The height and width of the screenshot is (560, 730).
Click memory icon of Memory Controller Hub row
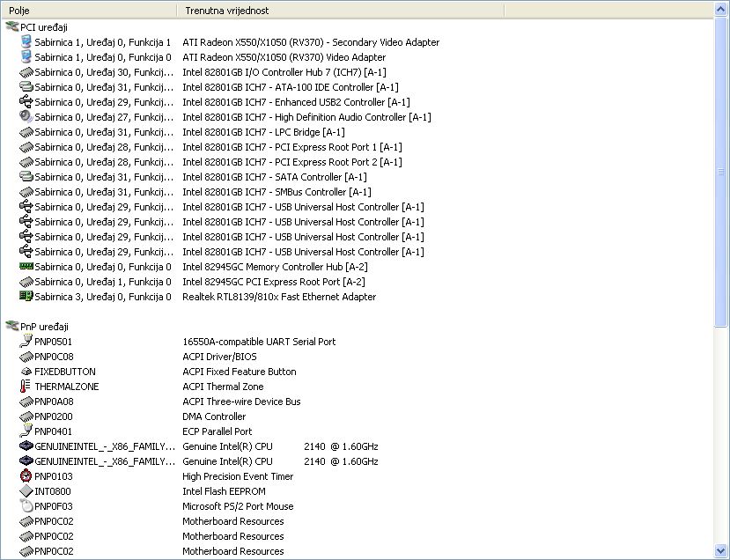click(26, 266)
